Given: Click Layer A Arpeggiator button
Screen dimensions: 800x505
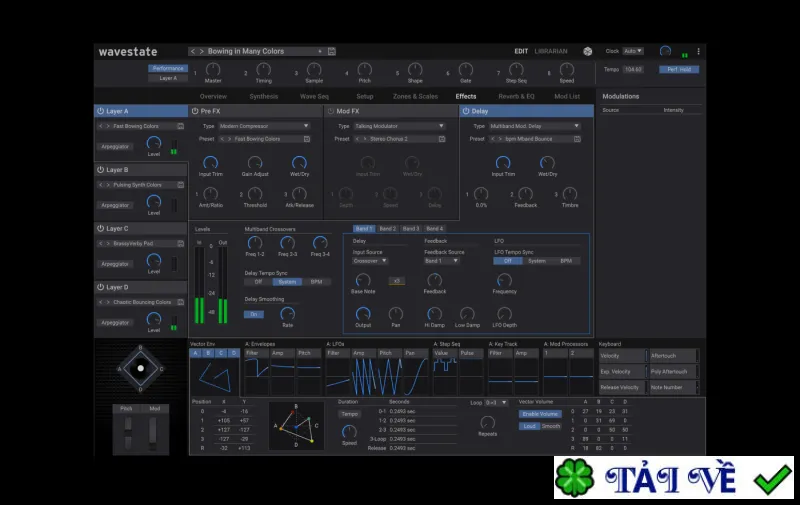Looking at the screenshot, I should pos(115,146).
